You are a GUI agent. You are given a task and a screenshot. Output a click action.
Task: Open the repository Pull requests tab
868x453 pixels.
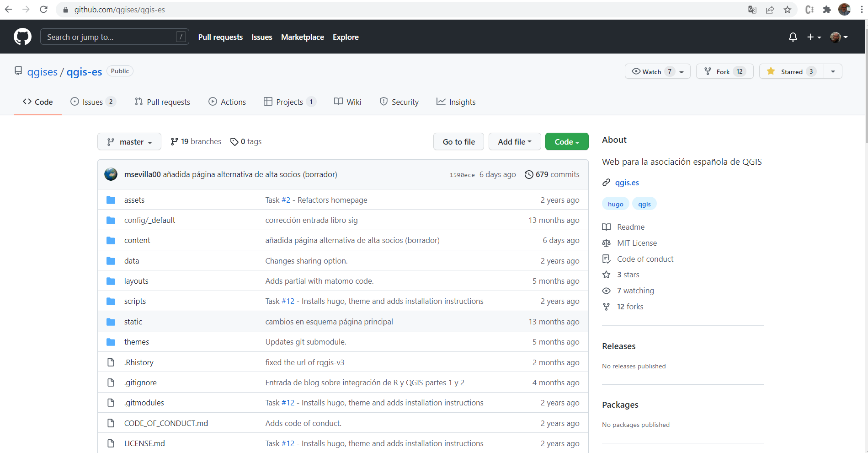[162, 102]
